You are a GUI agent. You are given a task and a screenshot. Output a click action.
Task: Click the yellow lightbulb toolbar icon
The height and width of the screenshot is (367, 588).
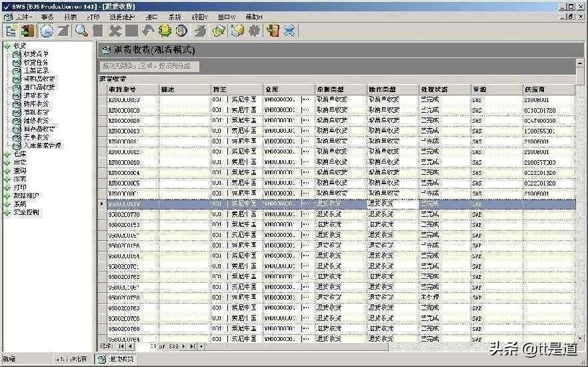(237, 31)
